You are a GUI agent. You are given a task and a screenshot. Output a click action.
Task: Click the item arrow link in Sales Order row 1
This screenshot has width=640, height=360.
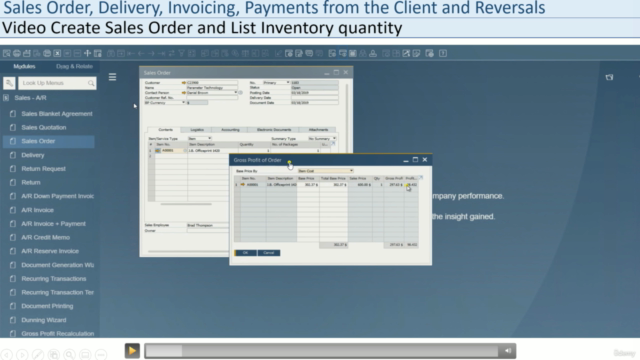point(158,151)
